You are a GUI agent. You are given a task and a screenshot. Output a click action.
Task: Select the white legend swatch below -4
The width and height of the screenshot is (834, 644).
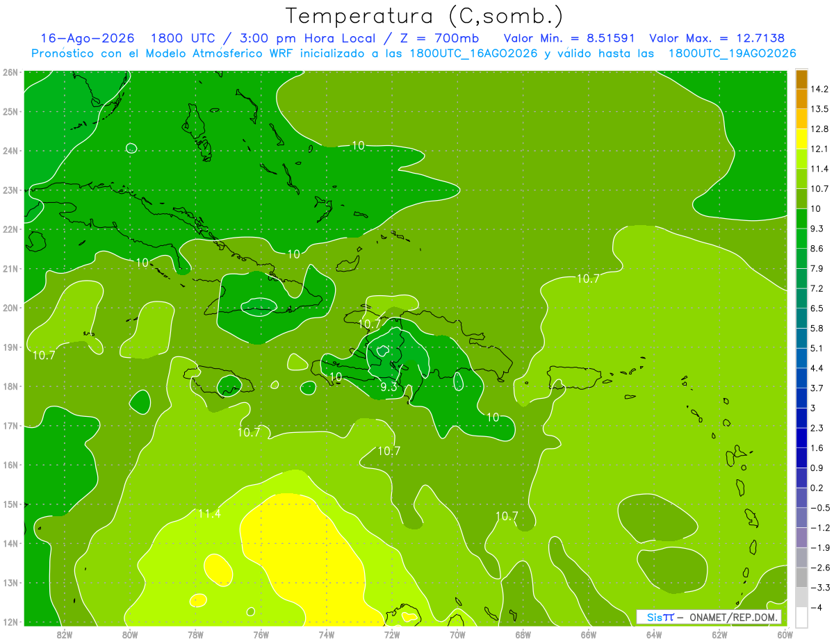[801, 617]
